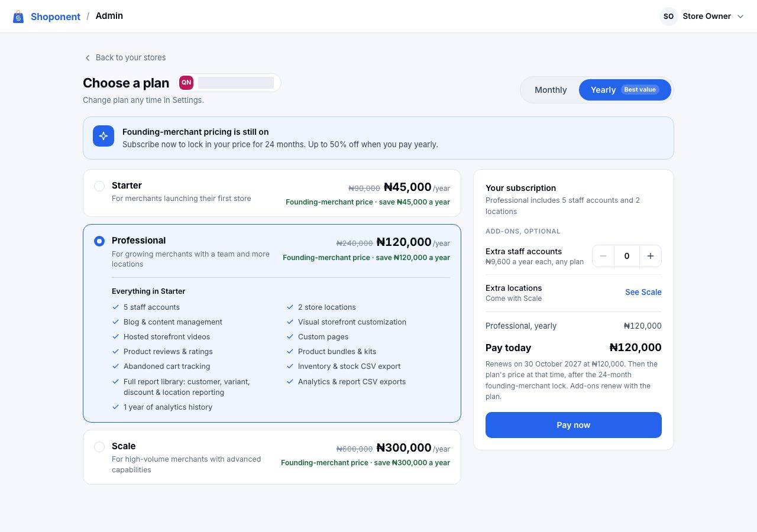Go back to your stores

[x=125, y=57]
